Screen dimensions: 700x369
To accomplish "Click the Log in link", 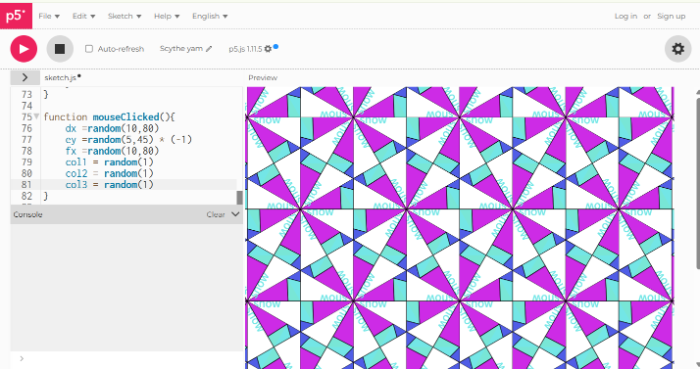I will click(625, 16).
